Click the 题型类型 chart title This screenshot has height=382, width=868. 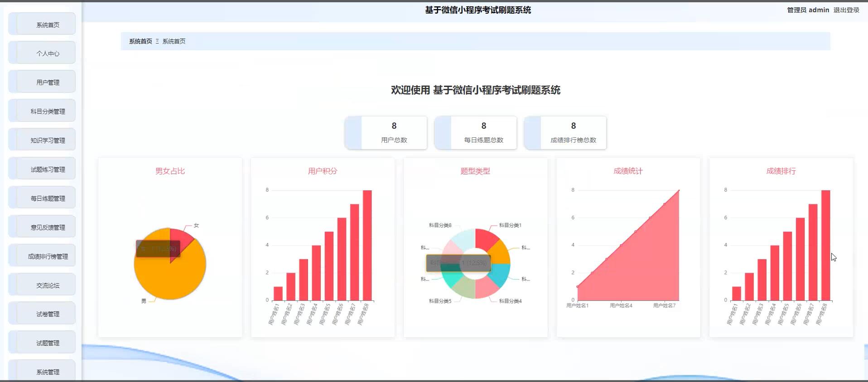click(x=475, y=171)
